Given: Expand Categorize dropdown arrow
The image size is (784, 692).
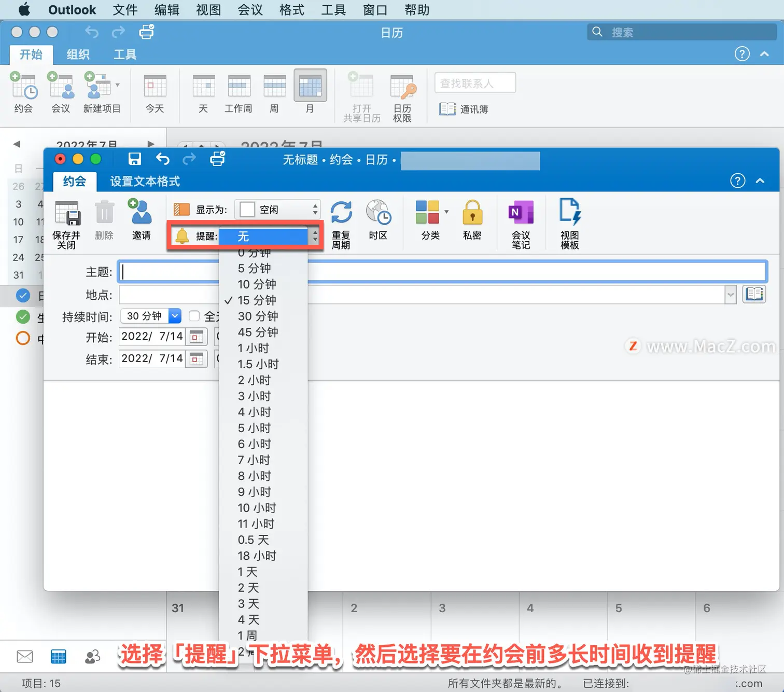Looking at the screenshot, I should (446, 212).
